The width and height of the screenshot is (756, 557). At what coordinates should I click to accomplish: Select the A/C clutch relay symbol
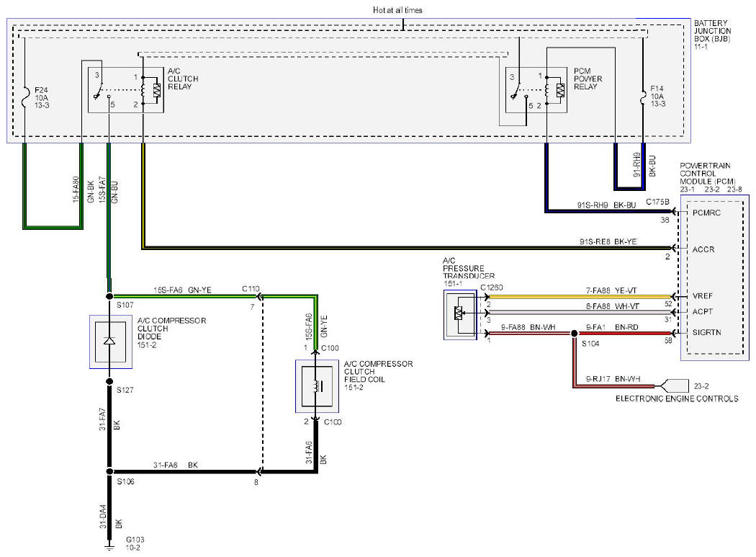tap(126, 90)
